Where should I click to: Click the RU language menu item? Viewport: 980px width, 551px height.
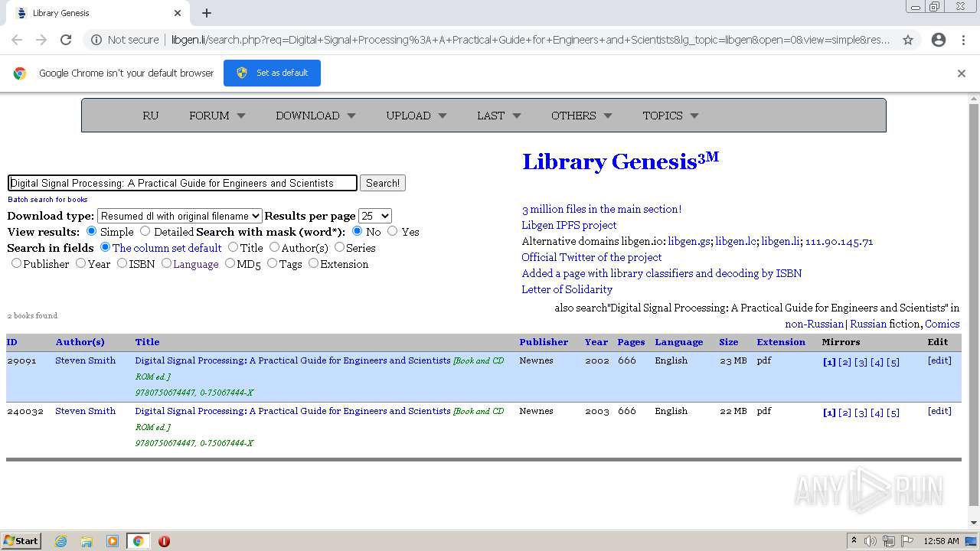tap(150, 116)
